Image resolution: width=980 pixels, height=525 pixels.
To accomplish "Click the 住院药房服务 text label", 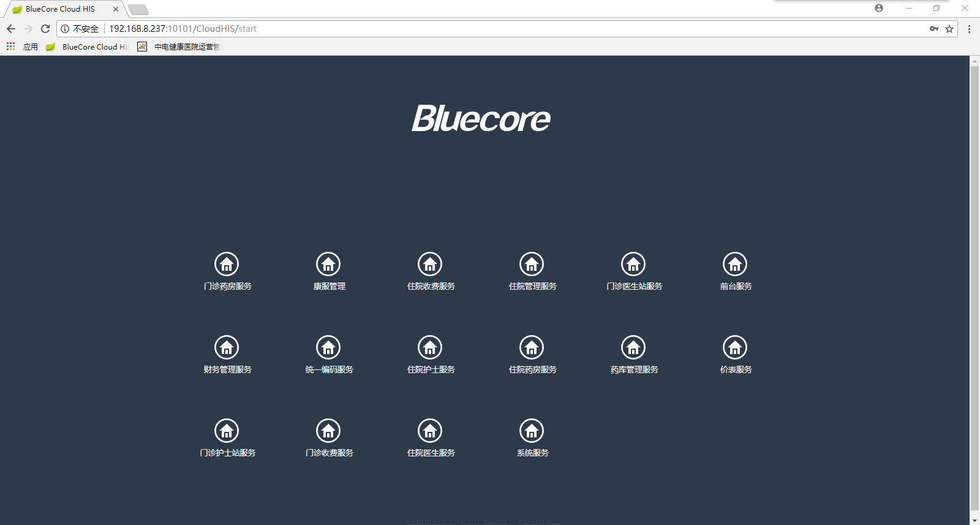I will (x=533, y=369).
